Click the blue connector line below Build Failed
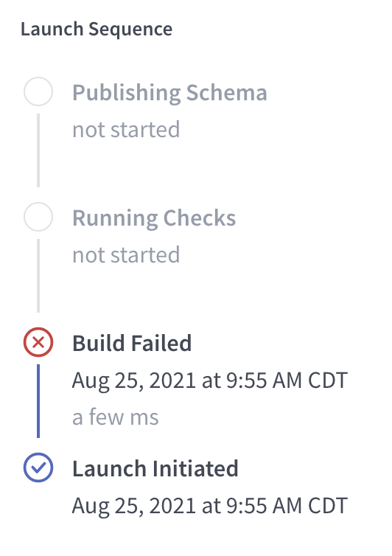This screenshot has height=556, width=392. [x=38, y=401]
